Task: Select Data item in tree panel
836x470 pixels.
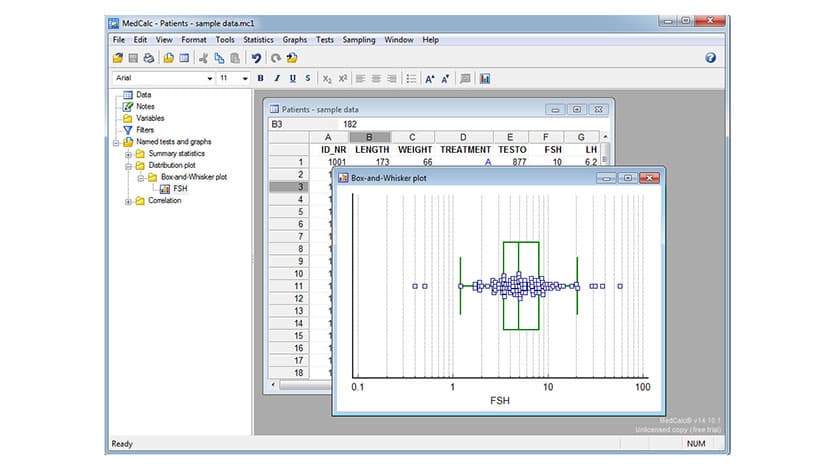Action: [143, 95]
